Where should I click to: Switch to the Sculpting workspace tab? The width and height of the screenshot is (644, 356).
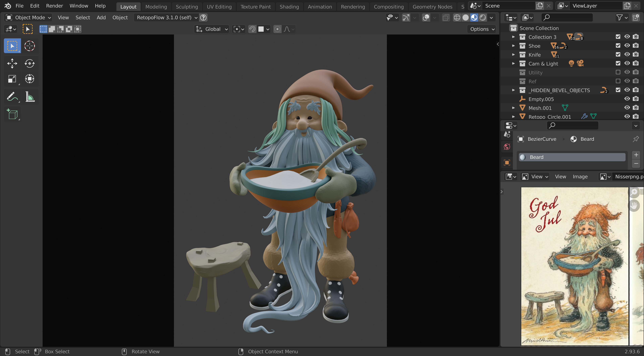coord(186,7)
